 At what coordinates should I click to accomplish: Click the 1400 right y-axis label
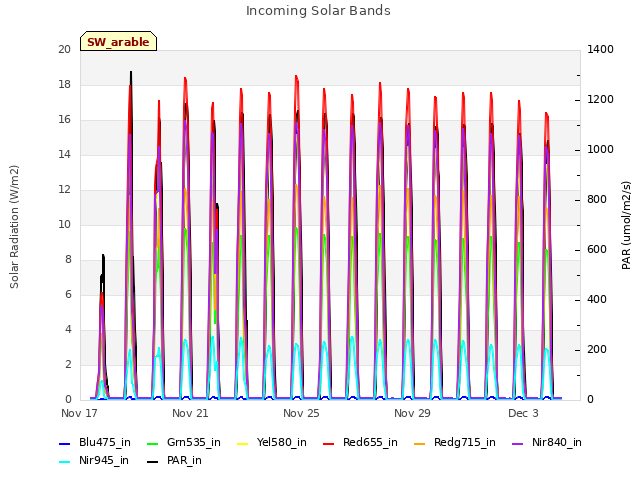(x=600, y=49)
